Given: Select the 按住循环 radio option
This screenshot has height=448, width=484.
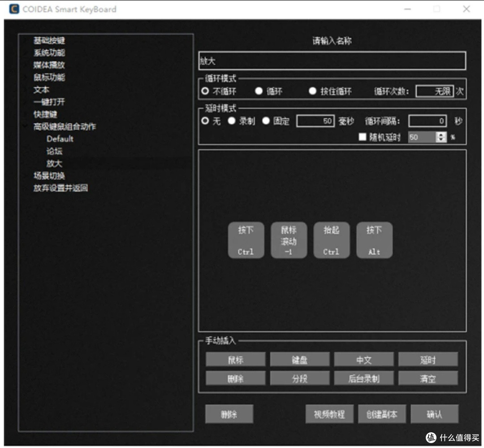Looking at the screenshot, I should point(312,91).
